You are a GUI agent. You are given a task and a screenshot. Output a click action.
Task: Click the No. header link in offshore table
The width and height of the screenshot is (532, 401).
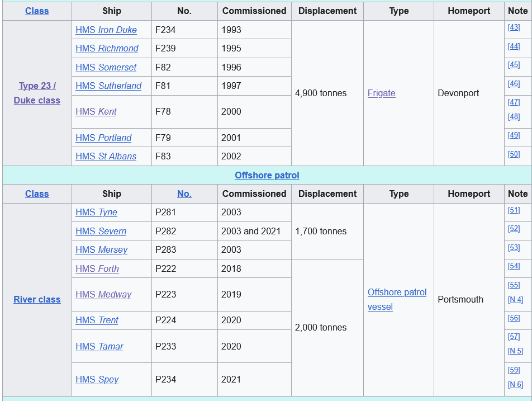point(184,194)
